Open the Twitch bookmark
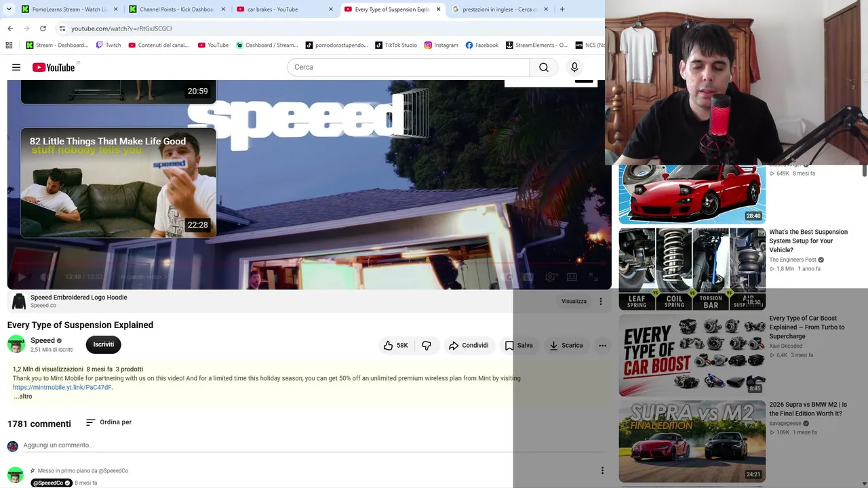Image resolution: width=868 pixels, height=488 pixels. [x=108, y=45]
